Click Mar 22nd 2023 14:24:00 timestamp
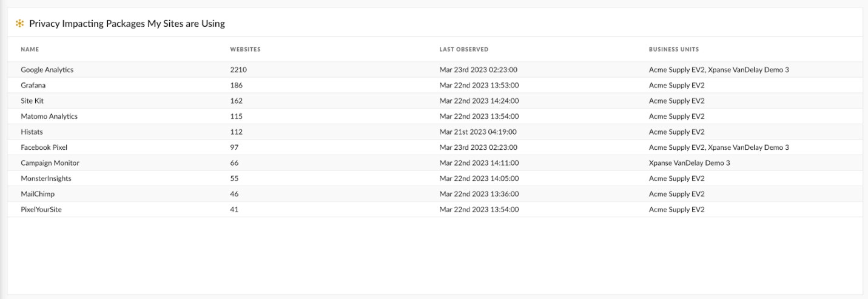This screenshot has height=299, width=868. (479, 101)
